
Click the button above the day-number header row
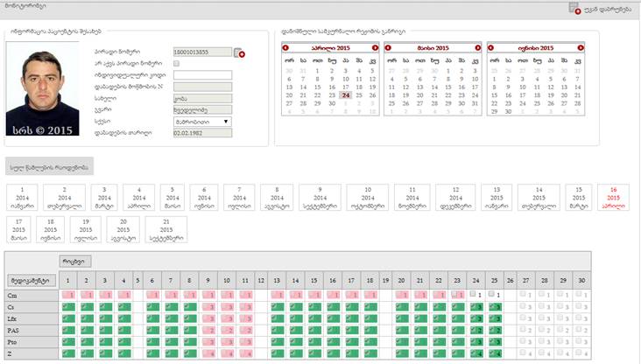(74, 261)
